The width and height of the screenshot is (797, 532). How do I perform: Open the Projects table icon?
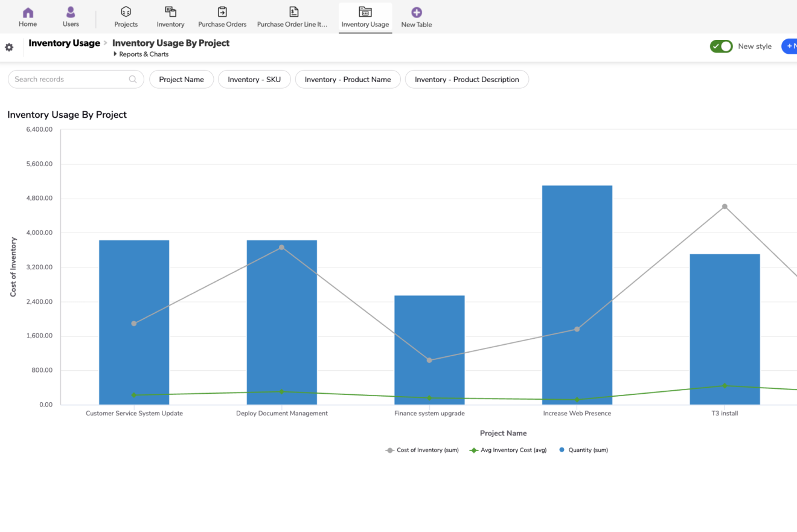(126, 12)
